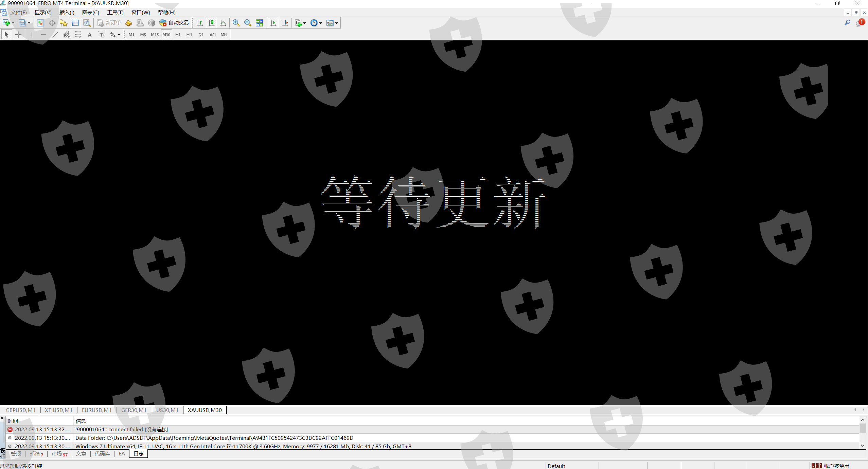Screen dimensions: 868x469
Task: Open the 图表(C) menu
Action: coord(90,13)
